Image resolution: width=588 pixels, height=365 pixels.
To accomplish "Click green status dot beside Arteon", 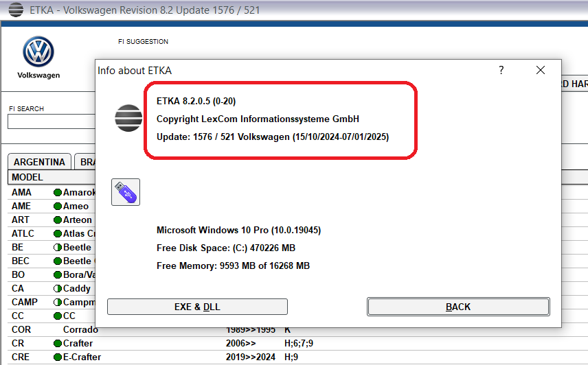I will pyautogui.click(x=58, y=220).
